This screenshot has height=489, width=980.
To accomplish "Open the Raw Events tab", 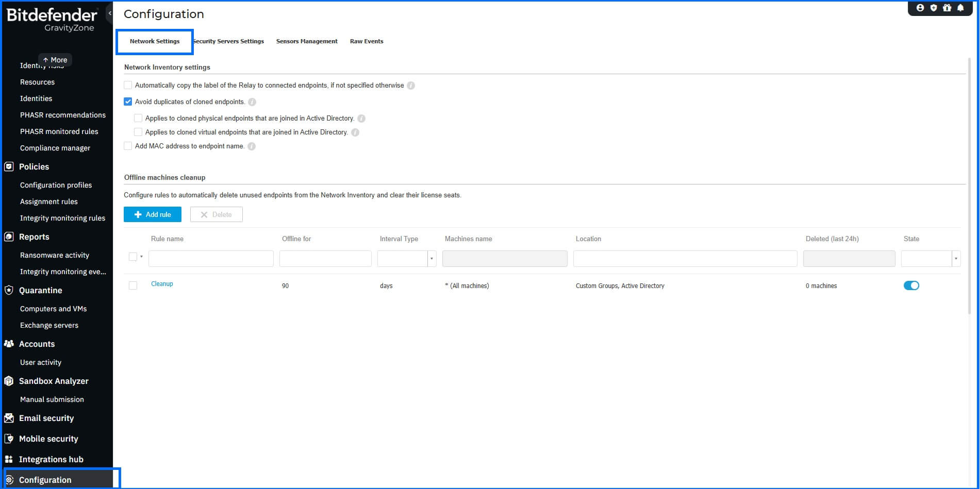I will tap(366, 41).
